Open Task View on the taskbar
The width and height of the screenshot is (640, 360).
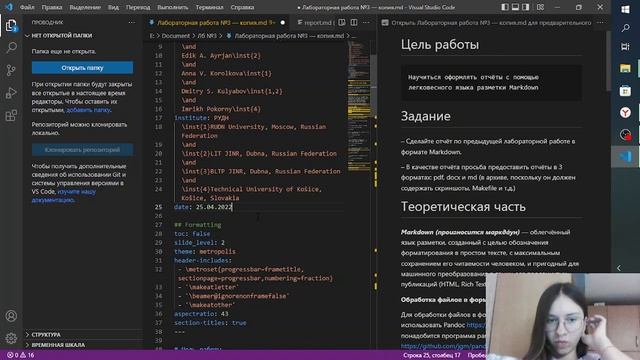click(625, 47)
